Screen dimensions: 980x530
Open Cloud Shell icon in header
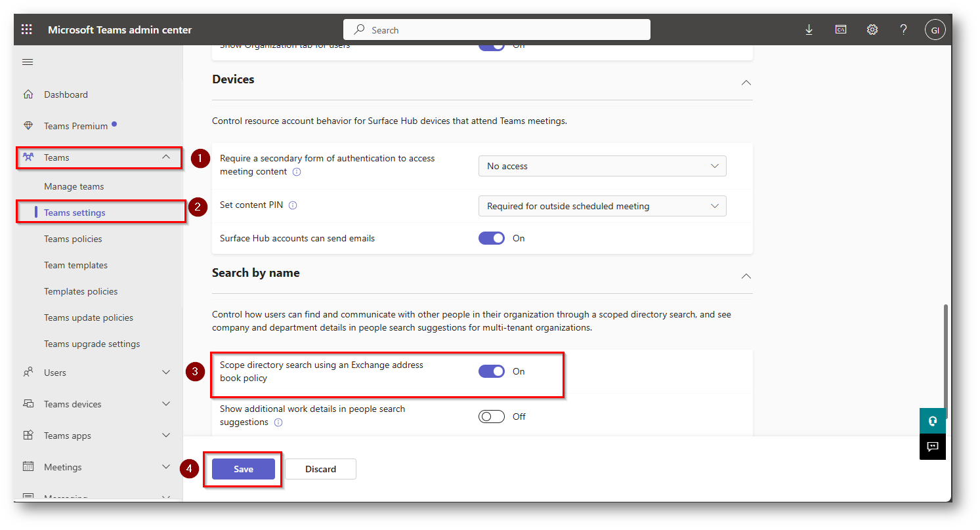tap(840, 30)
